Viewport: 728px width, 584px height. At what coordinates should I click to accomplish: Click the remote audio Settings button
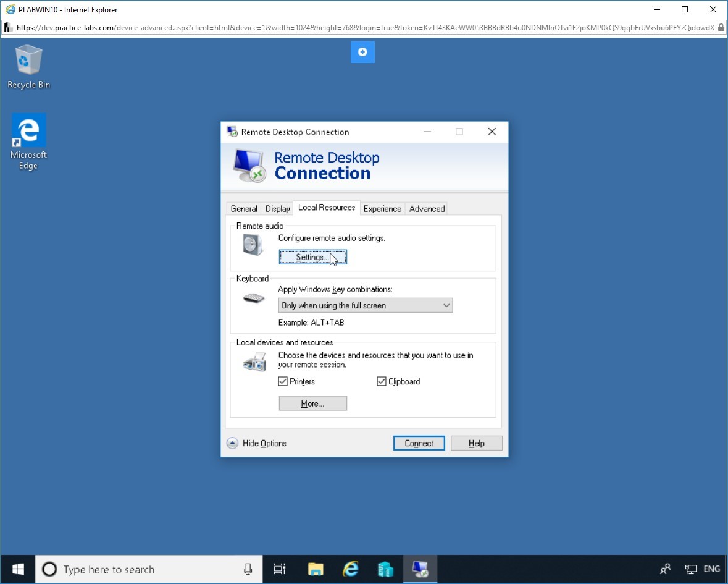click(x=313, y=257)
